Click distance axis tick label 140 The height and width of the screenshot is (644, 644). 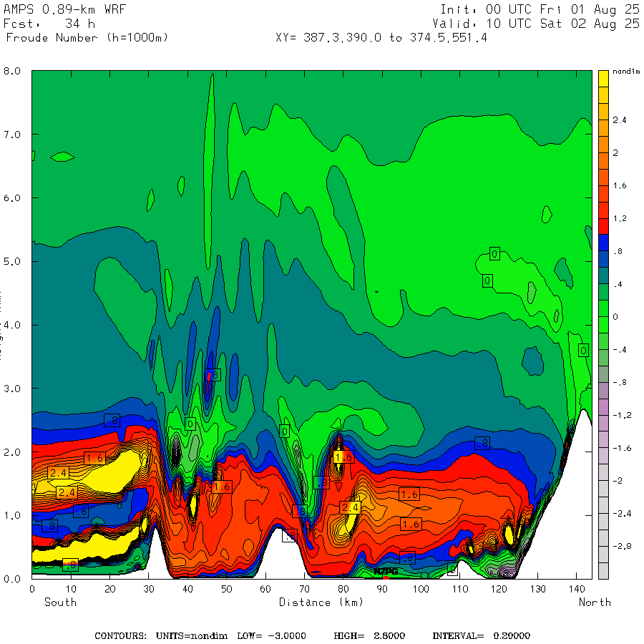pyautogui.click(x=576, y=589)
